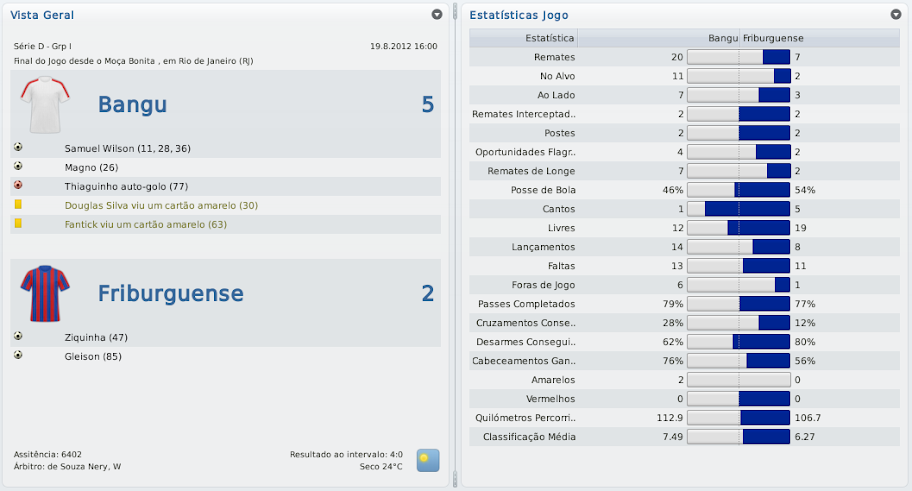Click the Bangu team name link

tap(132, 105)
